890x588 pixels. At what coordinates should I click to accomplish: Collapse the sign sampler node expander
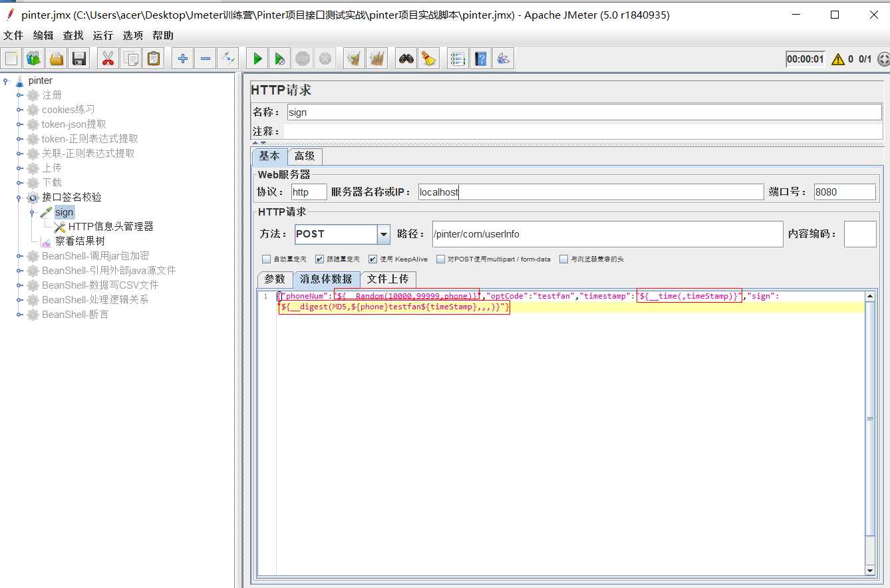[33, 212]
